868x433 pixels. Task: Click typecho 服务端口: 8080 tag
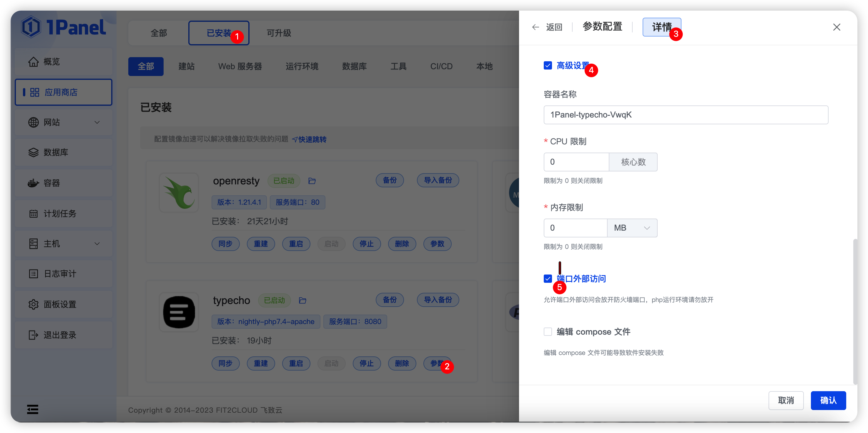(x=355, y=322)
